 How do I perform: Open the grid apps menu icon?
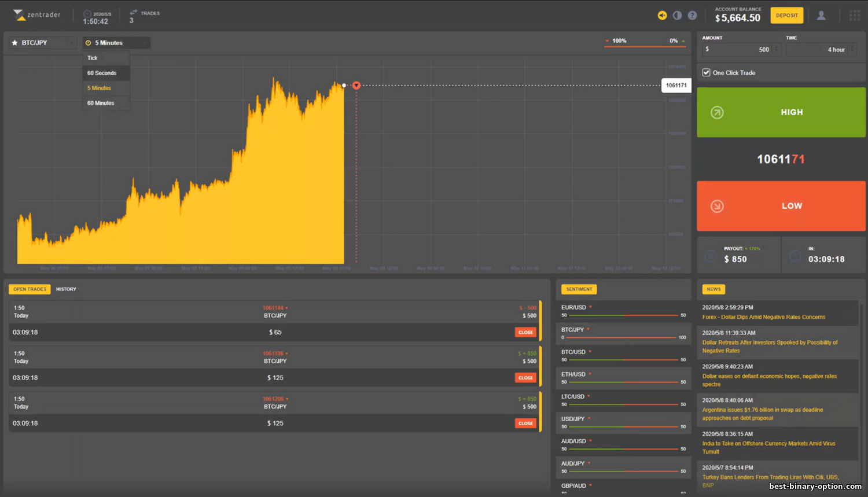[855, 16]
